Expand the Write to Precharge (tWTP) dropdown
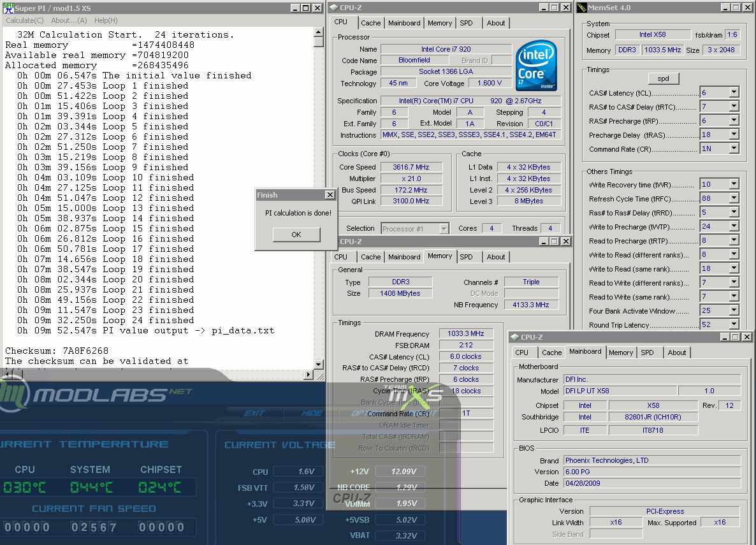 pyautogui.click(x=734, y=226)
